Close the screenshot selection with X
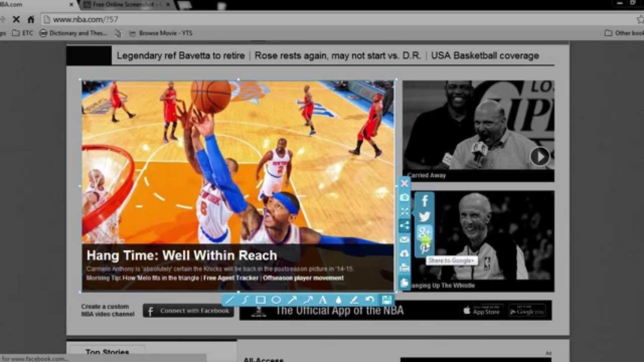Viewport: 644px width, 362px height. (x=404, y=184)
